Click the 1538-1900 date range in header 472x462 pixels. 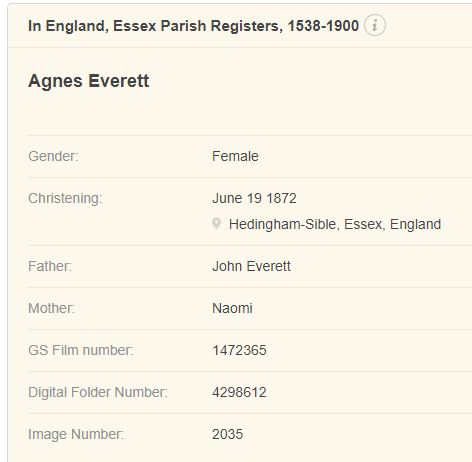[x=323, y=26]
